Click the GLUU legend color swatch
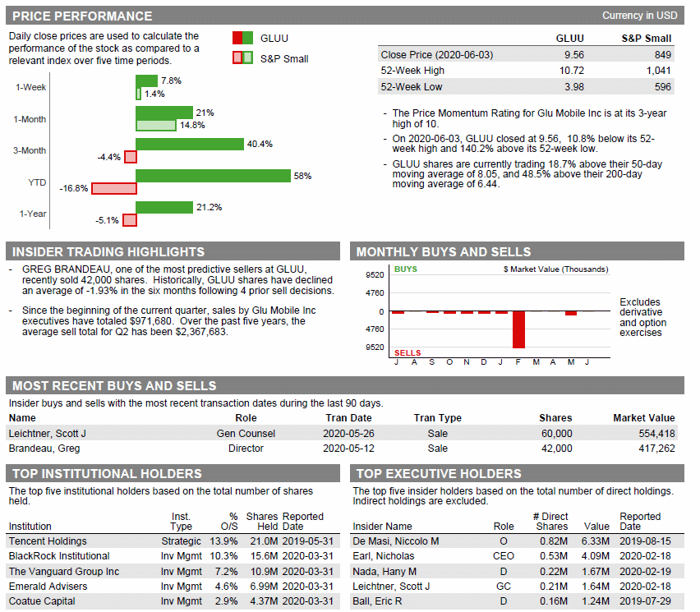The width and height of the screenshot is (700, 612). (x=242, y=38)
